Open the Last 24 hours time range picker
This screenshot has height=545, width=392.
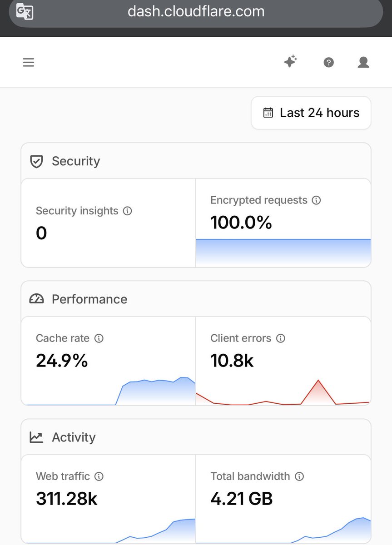click(x=311, y=113)
